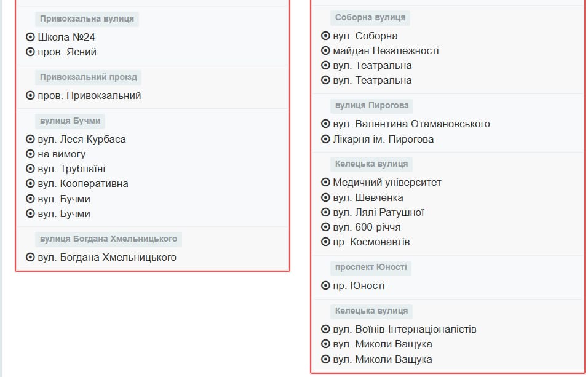Click the marker for Медичний університет
588x377 pixels.
click(x=324, y=182)
